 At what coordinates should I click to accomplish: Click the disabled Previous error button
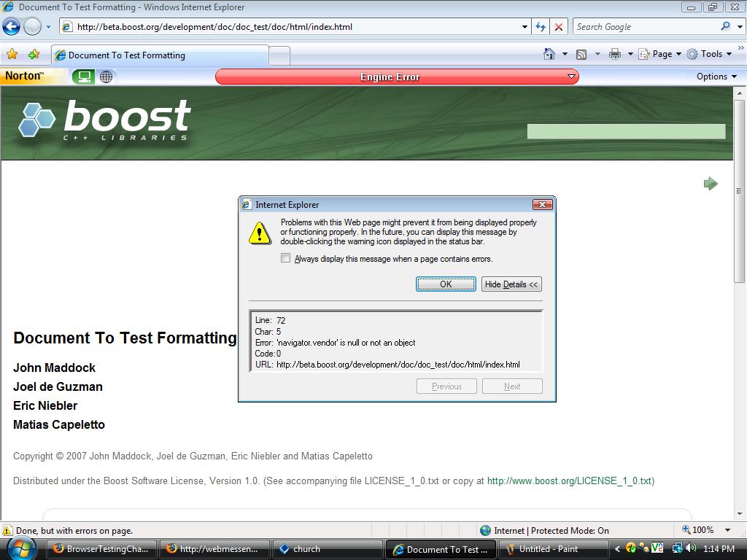(446, 386)
